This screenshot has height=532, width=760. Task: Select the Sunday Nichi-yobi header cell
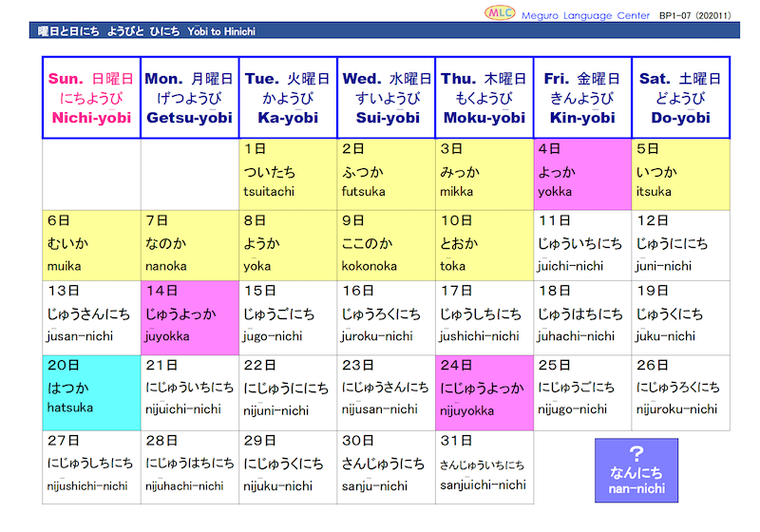91,98
